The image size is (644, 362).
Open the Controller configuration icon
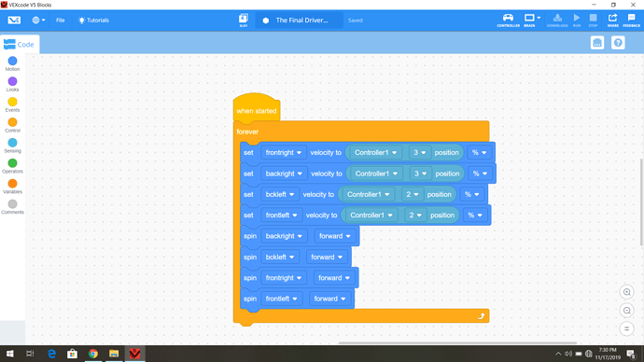[x=508, y=20]
